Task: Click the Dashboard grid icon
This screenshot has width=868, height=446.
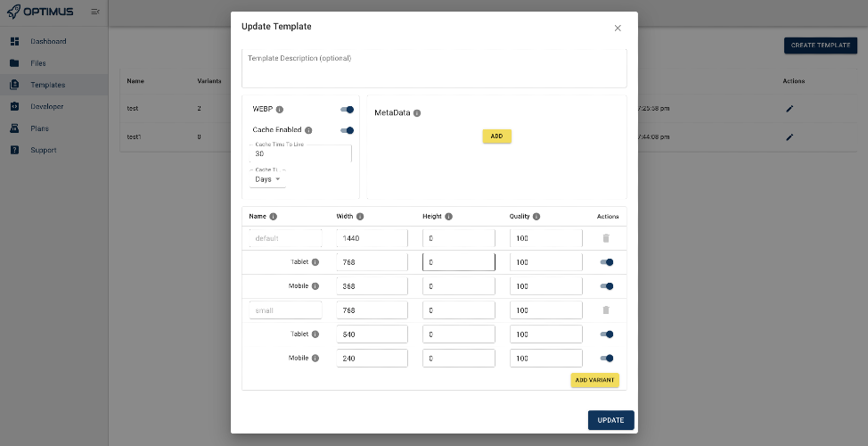Action: (x=14, y=41)
